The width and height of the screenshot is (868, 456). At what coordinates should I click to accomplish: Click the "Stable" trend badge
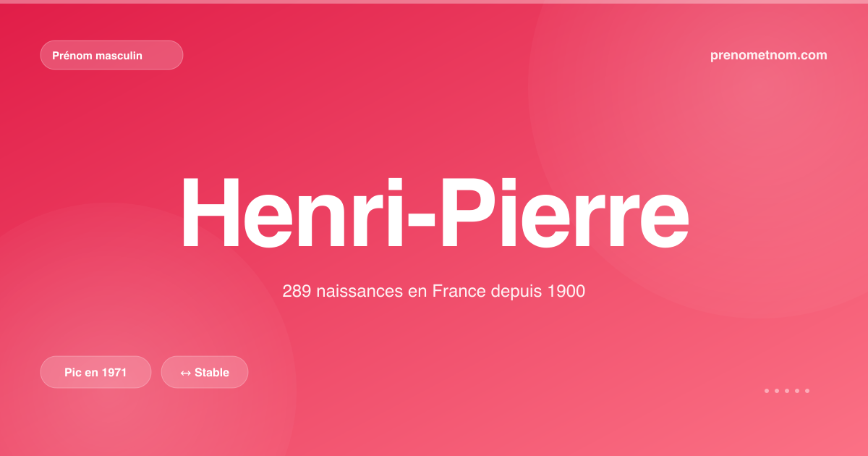(205, 372)
